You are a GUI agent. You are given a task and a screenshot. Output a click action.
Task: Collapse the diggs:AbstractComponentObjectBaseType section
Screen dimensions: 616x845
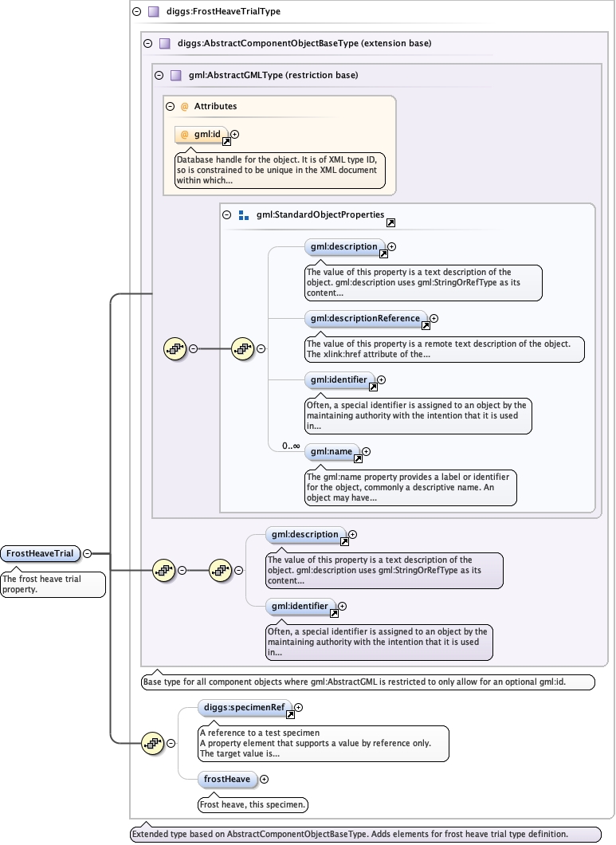pos(147,43)
